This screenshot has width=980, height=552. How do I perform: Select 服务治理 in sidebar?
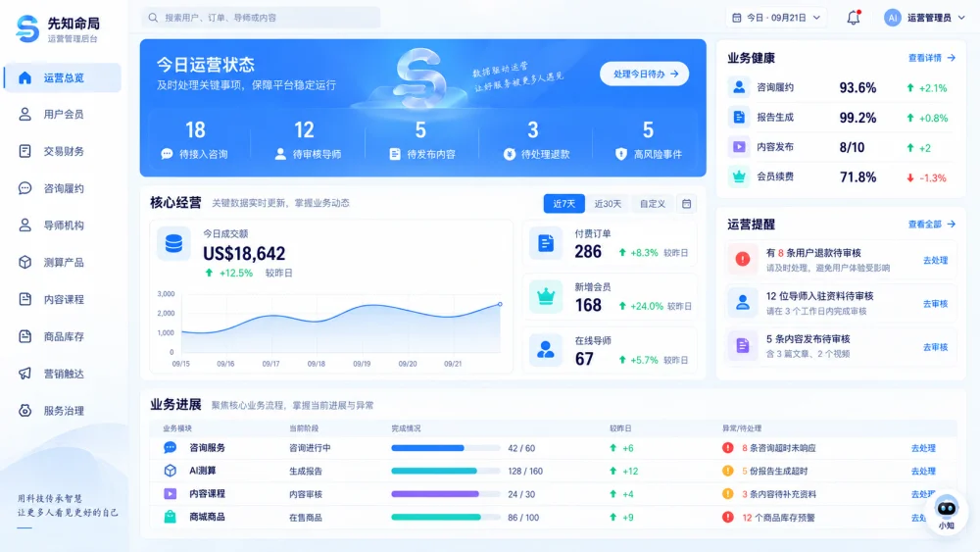(x=63, y=411)
